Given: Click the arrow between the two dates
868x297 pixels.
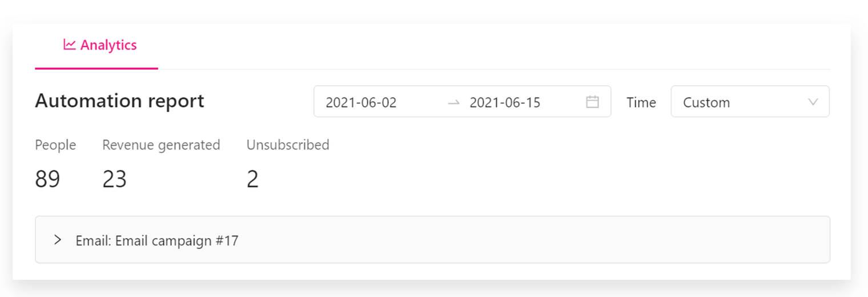Looking at the screenshot, I should click(453, 102).
